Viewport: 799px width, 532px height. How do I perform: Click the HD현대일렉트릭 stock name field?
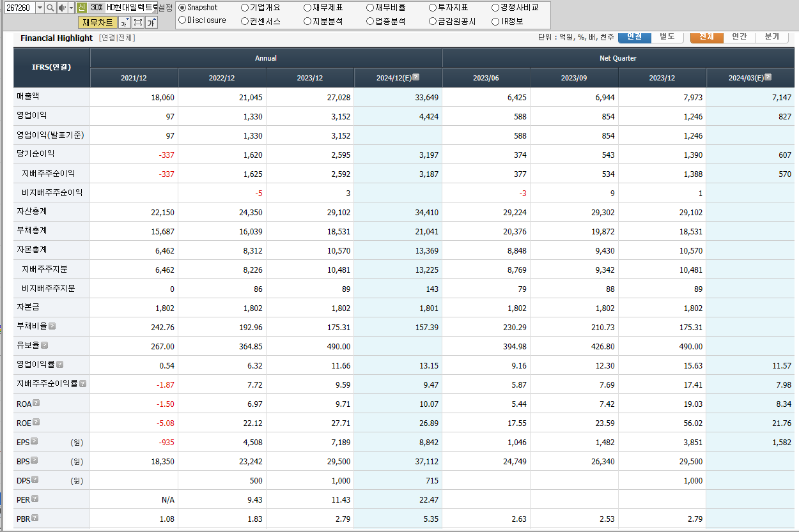[131, 8]
